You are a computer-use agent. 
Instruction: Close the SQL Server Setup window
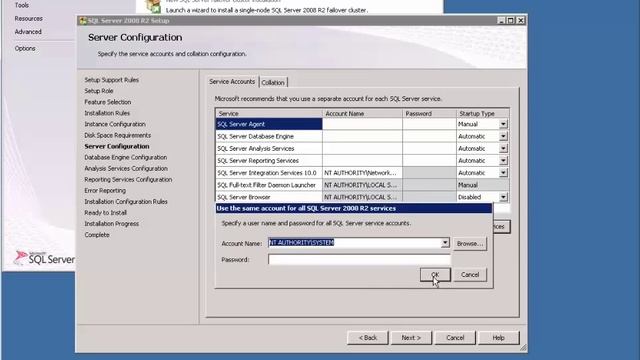tap(520, 20)
